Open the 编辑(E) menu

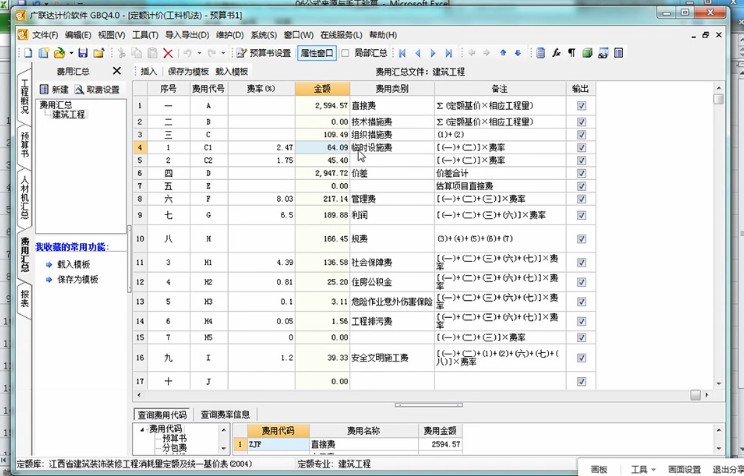(x=78, y=35)
